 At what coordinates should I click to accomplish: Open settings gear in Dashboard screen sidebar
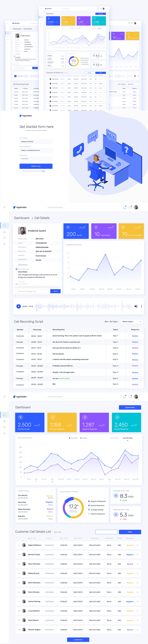click(x=4, y=434)
